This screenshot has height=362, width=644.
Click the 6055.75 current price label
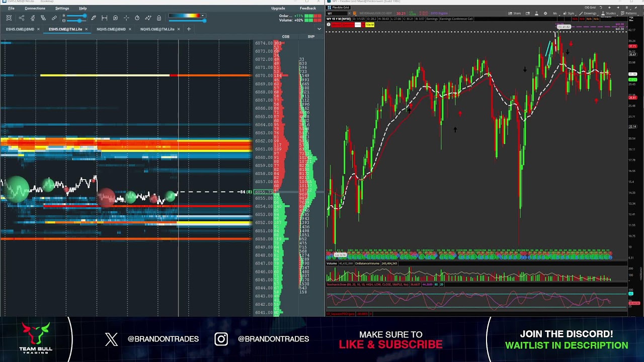(x=264, y=192)
